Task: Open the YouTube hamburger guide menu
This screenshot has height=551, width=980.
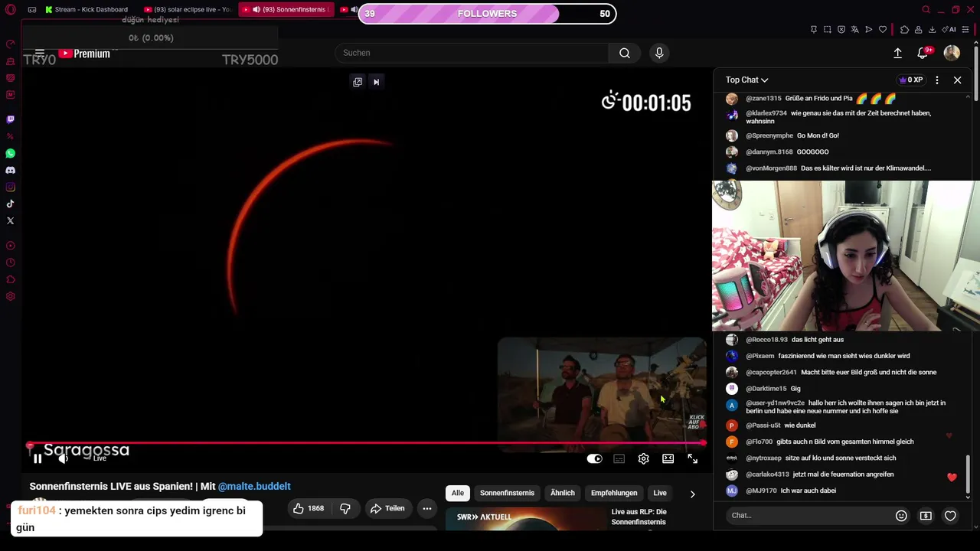Action: point(39,54)
